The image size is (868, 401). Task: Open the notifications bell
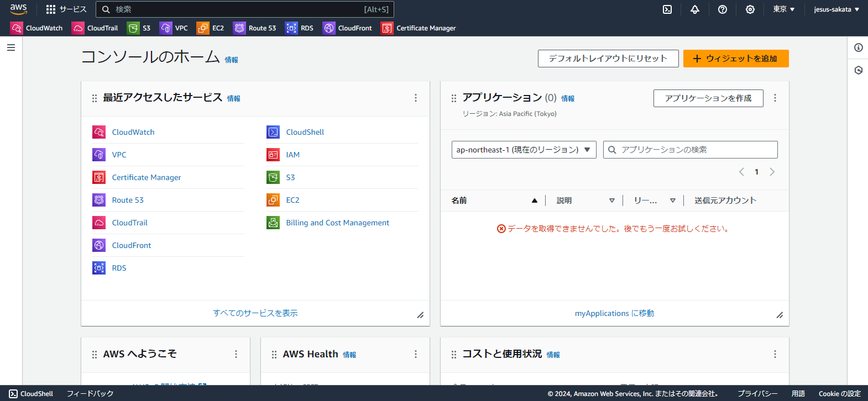(x=695, y=9)
